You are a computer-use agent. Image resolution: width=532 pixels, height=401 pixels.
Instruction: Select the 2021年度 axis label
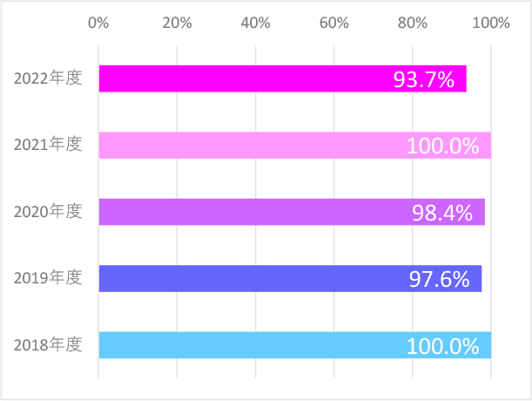[x=48, y=144]
